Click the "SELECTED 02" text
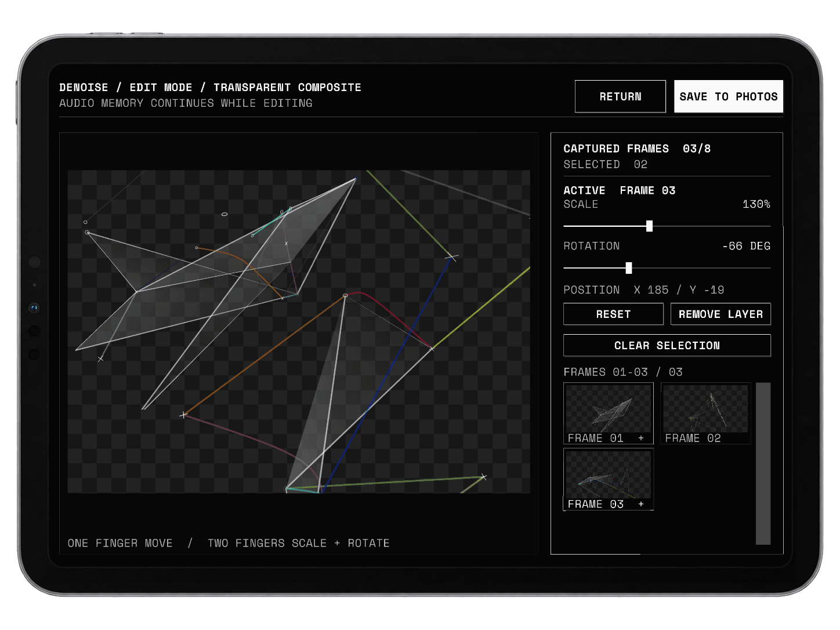The image size is (840, 630). (606, 164)
